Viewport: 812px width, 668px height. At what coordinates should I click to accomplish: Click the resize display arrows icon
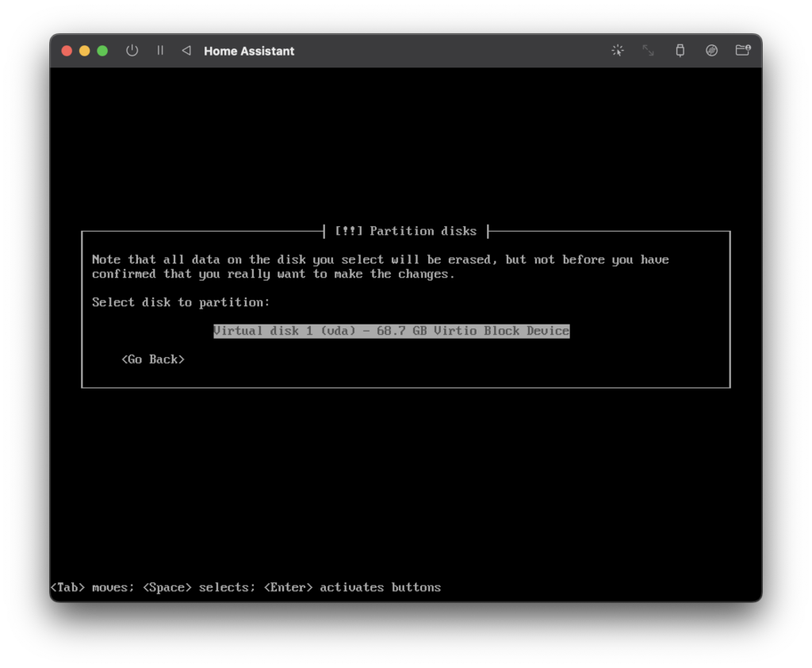point(649,50)
